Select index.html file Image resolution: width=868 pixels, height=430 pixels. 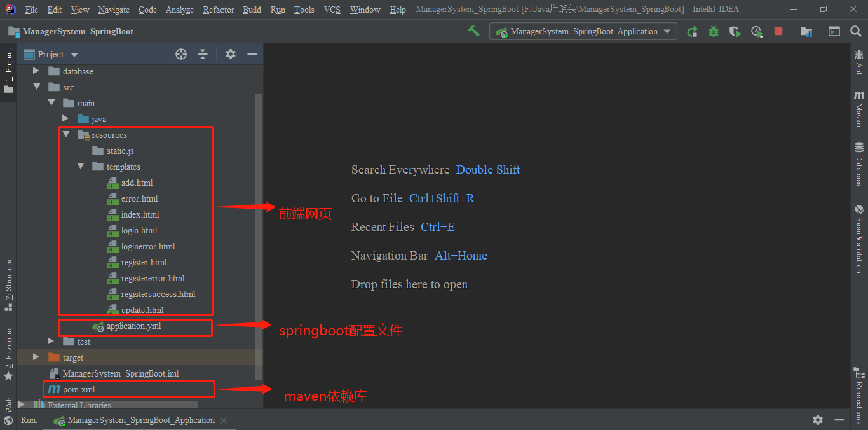click(140, 214)
